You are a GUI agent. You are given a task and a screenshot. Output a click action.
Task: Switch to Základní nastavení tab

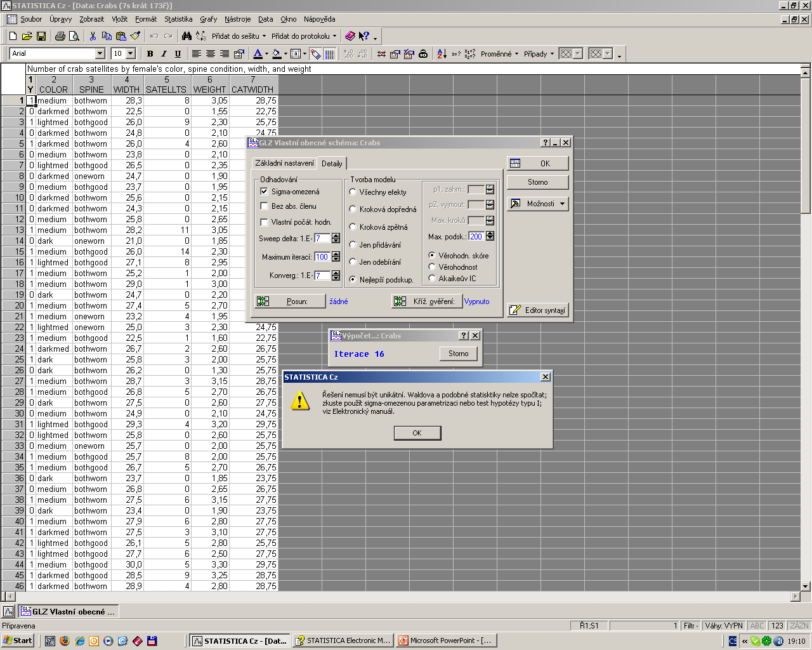[x=284, y=163]
